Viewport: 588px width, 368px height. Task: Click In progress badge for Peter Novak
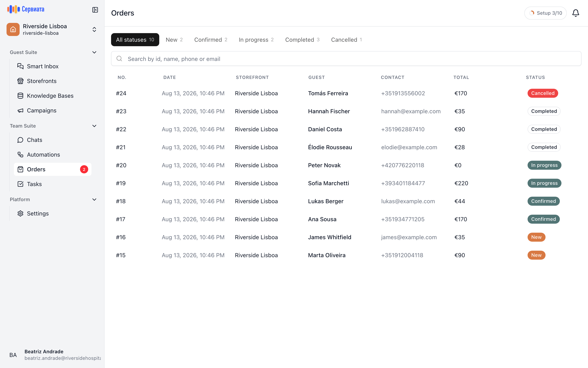click(x=544, y=165)
